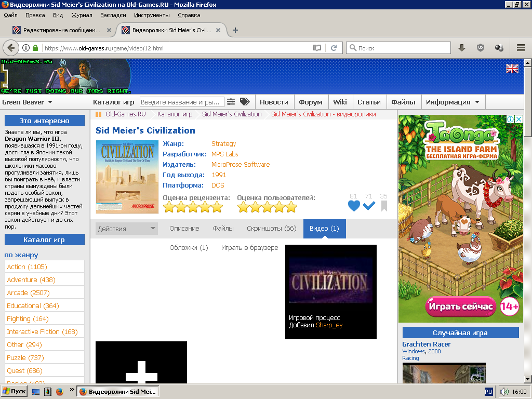532x399 pixels.
Task: Open the Правка menu
Action: pos(35,15)
